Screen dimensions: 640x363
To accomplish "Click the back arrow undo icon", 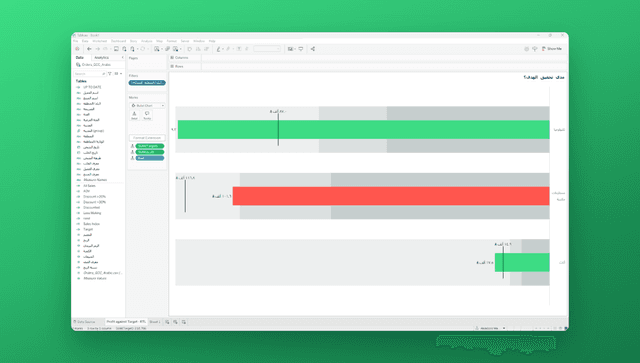I will click(x=89, y=49).
